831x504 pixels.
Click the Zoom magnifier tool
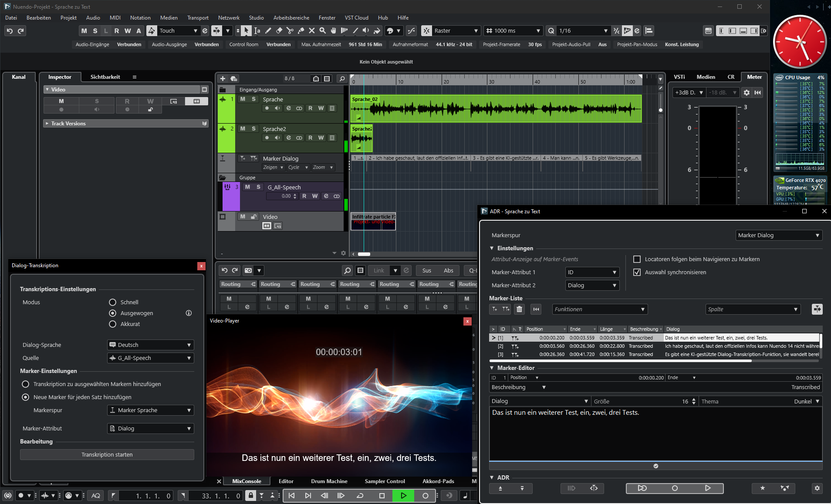pyautogui.click(x=323, y=31)
